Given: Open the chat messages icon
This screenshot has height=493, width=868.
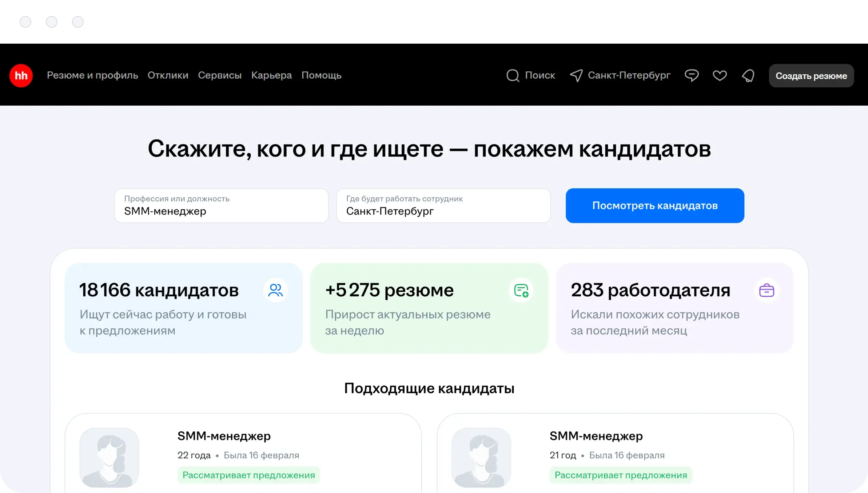Looking at the screenshot, I should pos(691,75).
